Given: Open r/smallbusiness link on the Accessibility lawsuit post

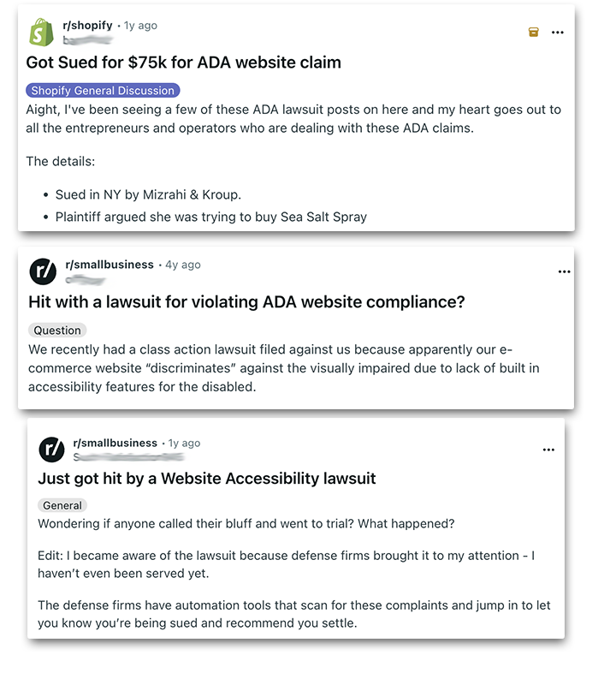Looking at the screenshot, I should click(115, 443).
